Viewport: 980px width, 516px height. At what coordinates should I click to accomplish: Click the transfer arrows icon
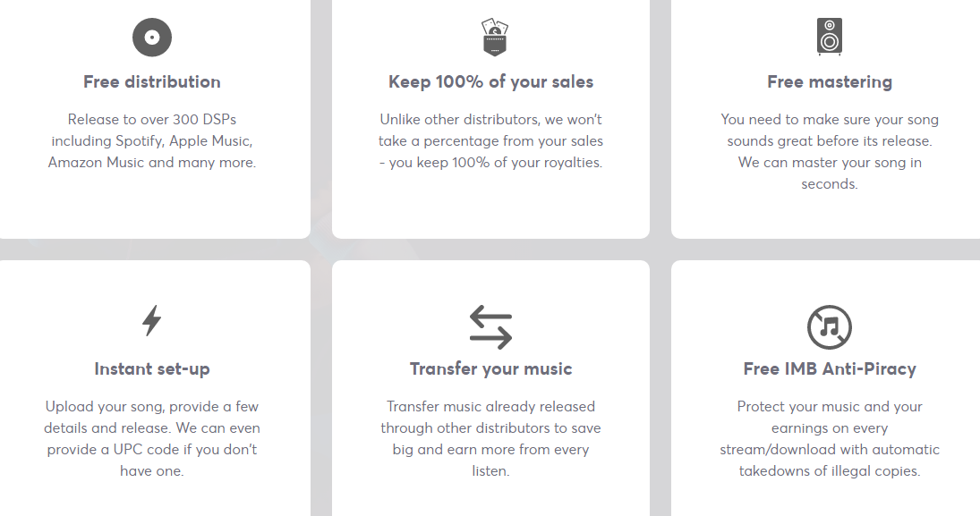pos(491,326)
